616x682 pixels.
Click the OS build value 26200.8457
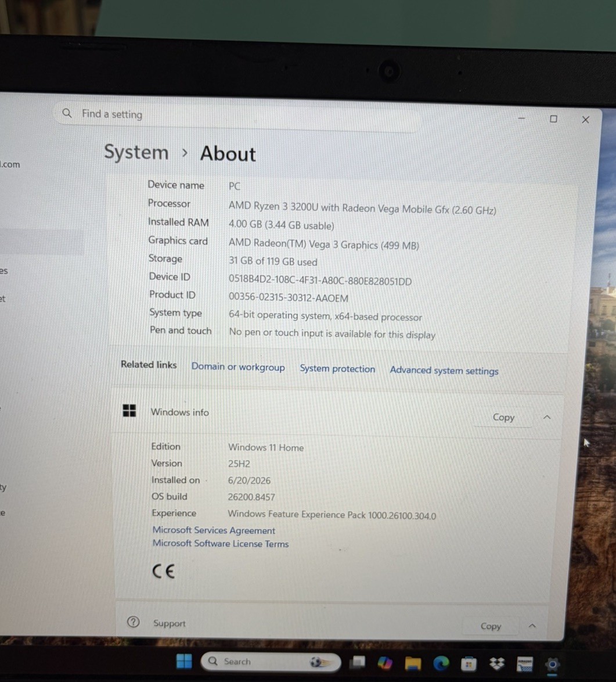coord(251,497)
